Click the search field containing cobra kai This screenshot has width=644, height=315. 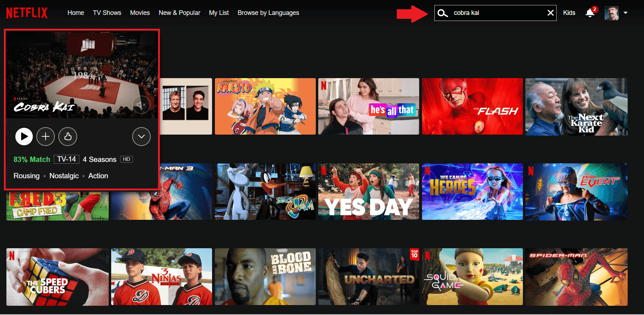click(496, 13)
